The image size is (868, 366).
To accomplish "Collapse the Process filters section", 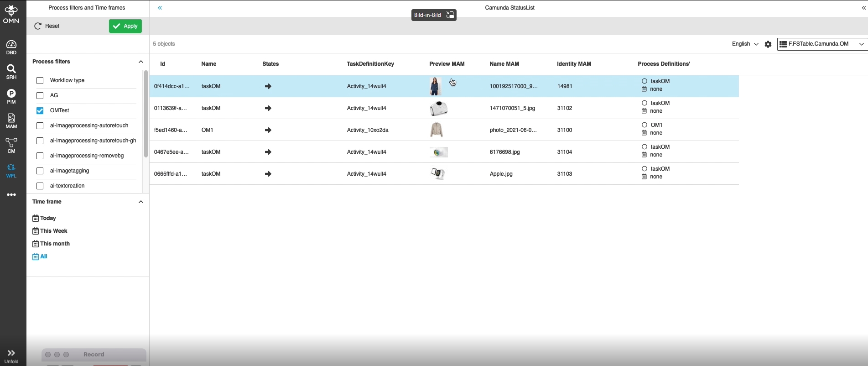I will (140, 62).
